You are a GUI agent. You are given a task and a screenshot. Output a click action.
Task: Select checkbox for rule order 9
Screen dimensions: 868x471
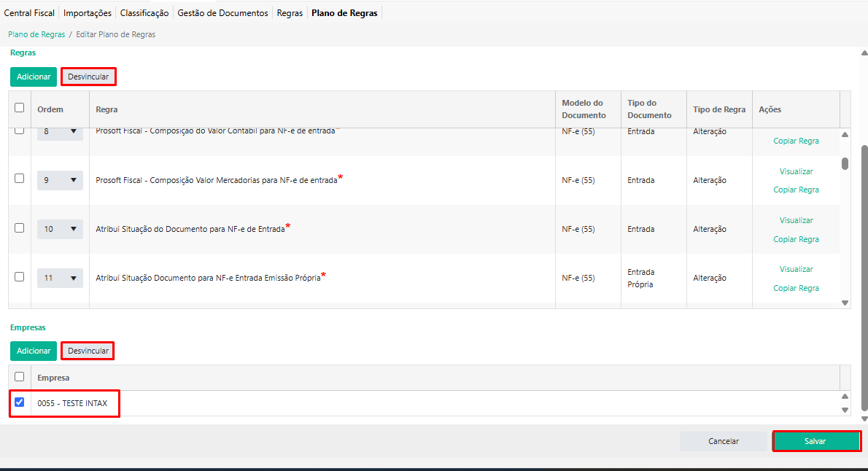click(20, 179)
